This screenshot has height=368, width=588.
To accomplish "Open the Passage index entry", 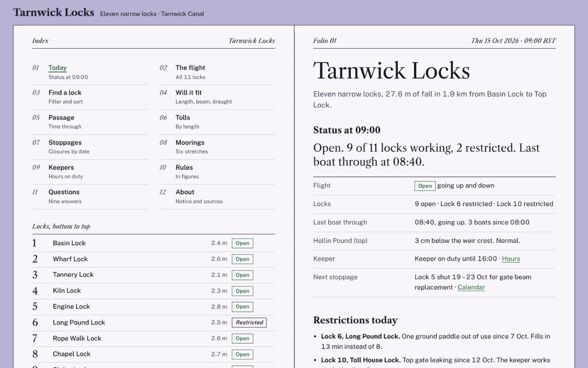I will pyautogui.click(x=90, y=122).
